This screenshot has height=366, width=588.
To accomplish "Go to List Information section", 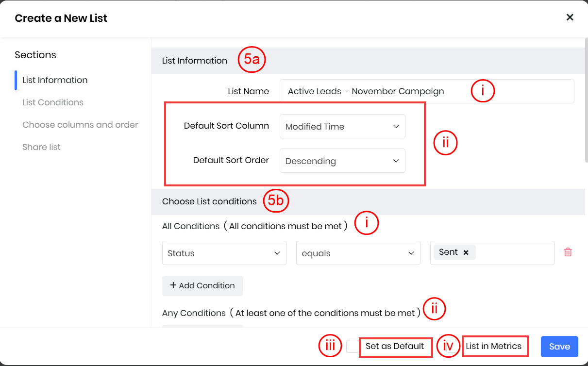I will (55, 80).
